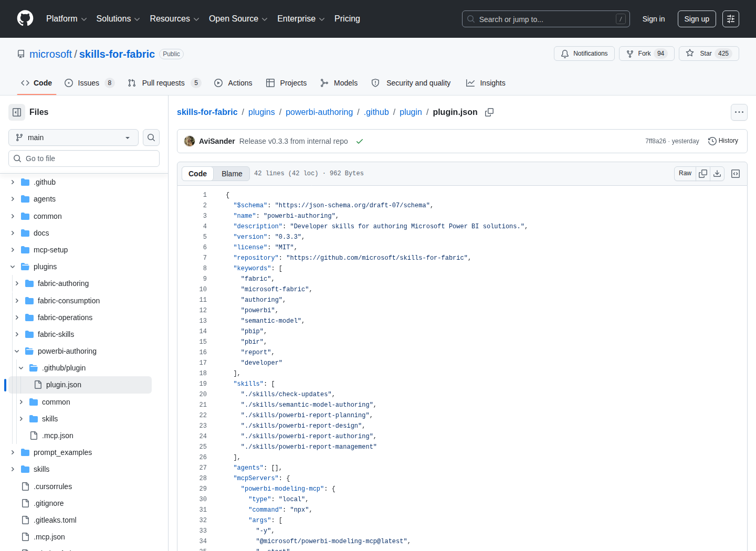
Task: Go to powerbi-authoring in breadcrumb
Action: click(319, 112)
